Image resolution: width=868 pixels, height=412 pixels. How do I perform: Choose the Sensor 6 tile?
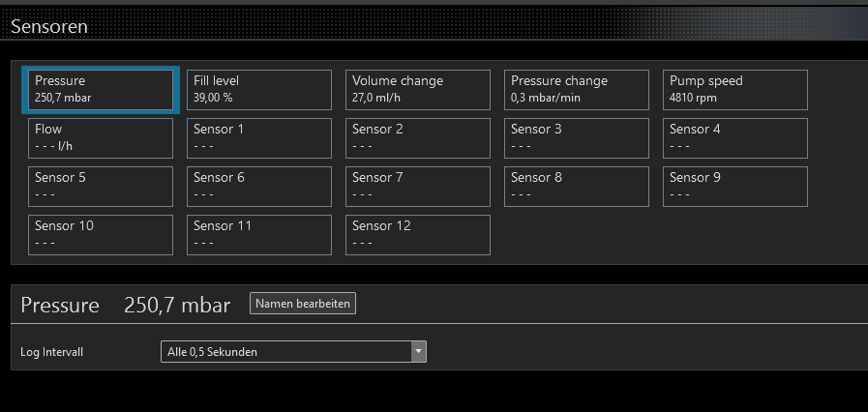[259, 186]
